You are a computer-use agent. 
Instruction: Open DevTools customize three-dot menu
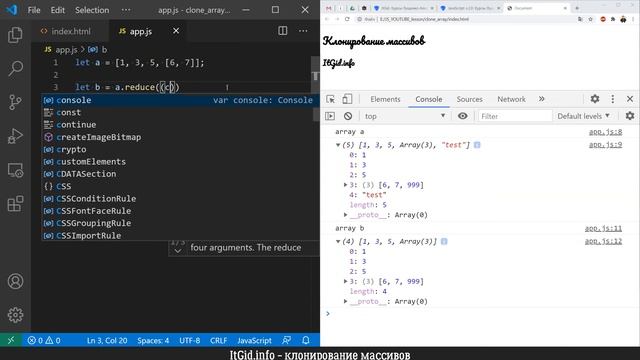point(612,99)
